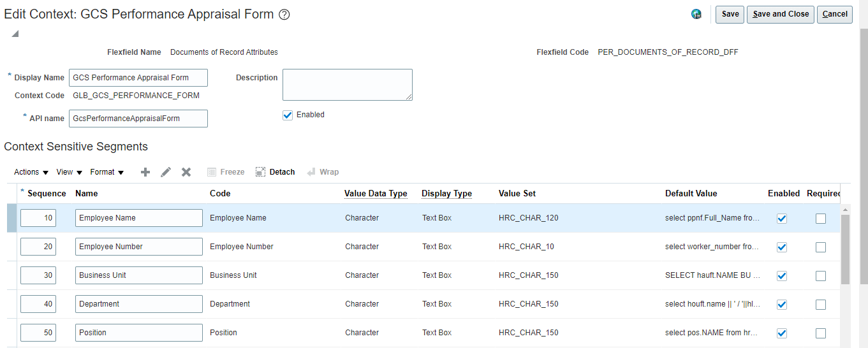Click default value 'select worker_number fro...'
Viewport: 868px width, 348px height.
pos(712,247)
